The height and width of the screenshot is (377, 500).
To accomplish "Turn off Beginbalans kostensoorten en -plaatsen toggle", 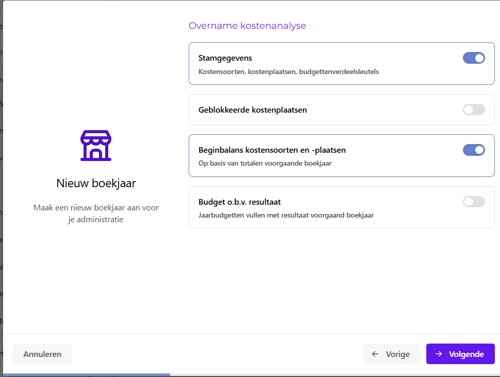I will pyautogui.click(x=474, y=150).
